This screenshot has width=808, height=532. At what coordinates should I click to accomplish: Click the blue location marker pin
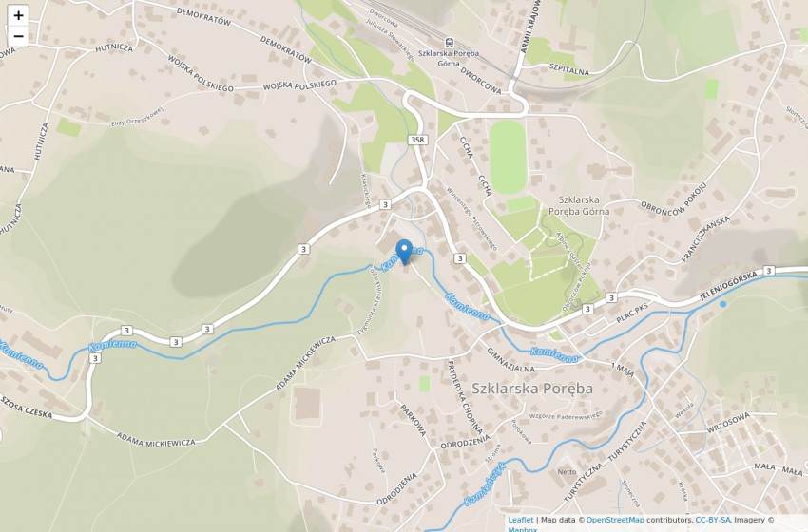(404, 253)
